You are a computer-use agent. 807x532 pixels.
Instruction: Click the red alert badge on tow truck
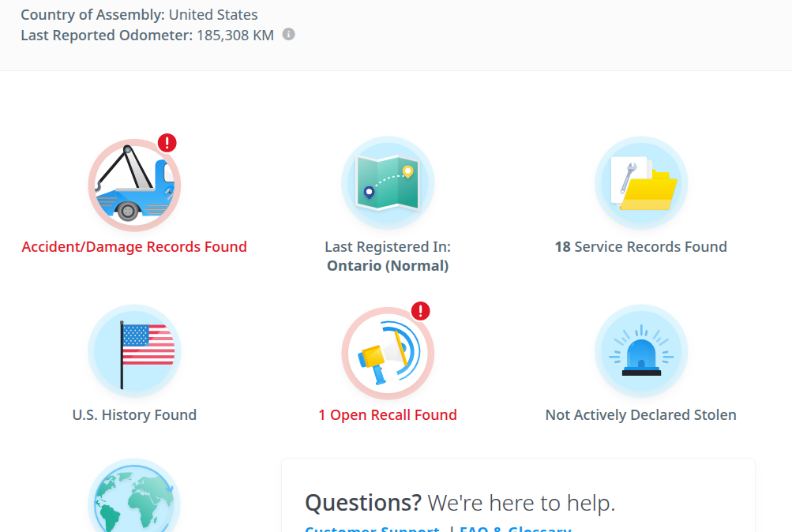(x=167, y=143)
